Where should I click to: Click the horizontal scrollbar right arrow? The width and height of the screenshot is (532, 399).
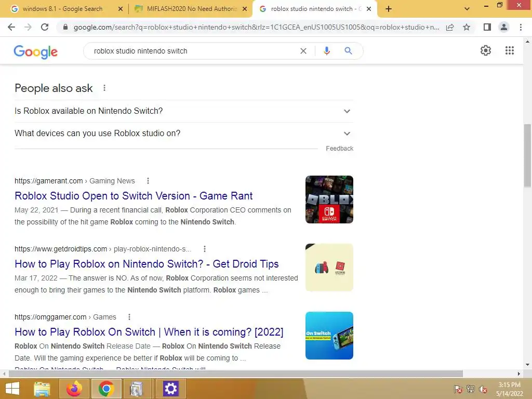pos(519,374)
